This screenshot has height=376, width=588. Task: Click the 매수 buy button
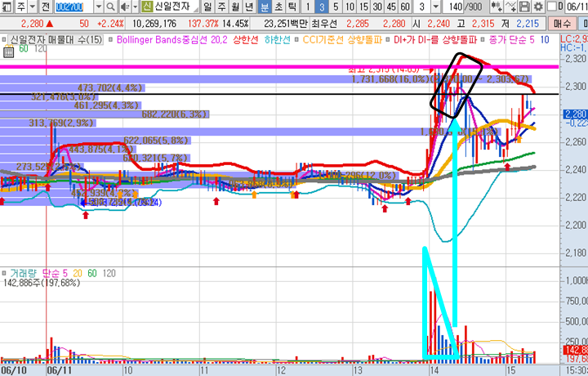(x=562, y=24)
